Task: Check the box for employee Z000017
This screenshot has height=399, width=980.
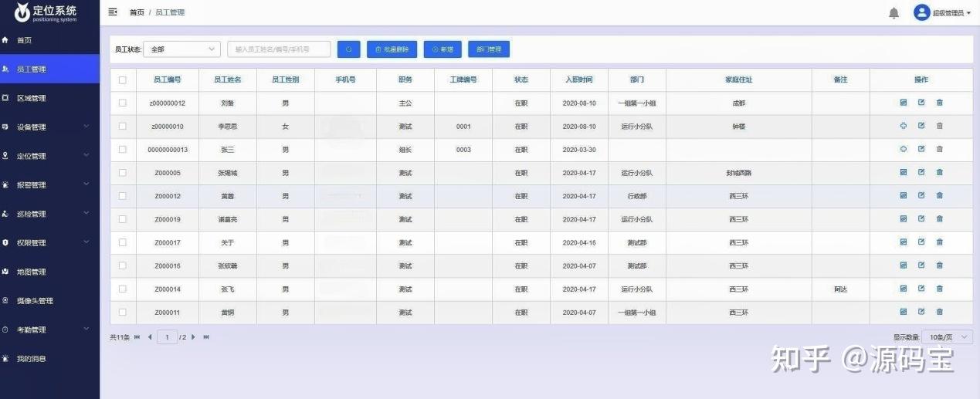Action: click(122, 242)
